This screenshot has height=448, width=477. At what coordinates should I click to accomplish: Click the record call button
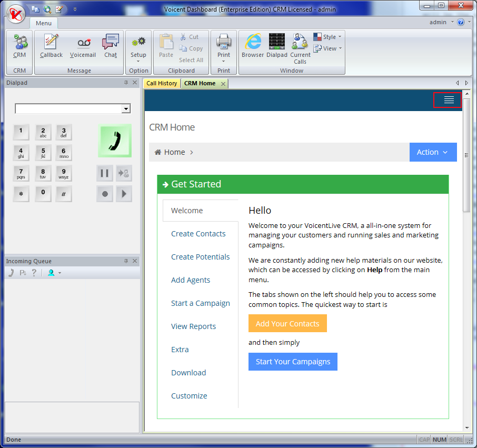(x=105, y=194)
